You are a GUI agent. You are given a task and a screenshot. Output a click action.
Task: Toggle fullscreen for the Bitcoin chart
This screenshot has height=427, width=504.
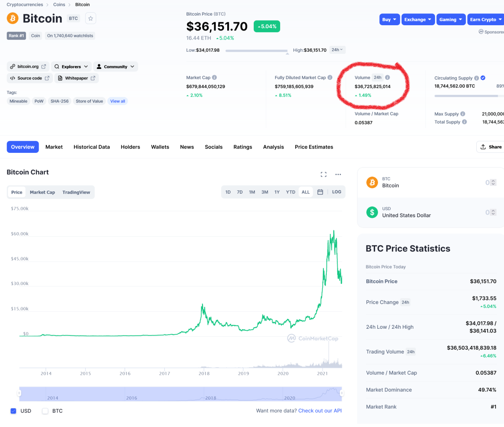pyautogui.click(x=323, y=174)
